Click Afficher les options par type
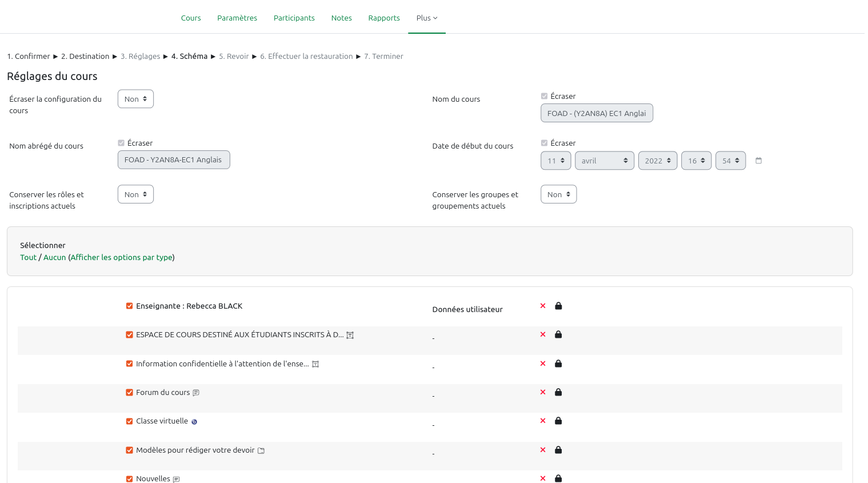Viewport: 868px width, 483px height. click(x=121, y=257)
